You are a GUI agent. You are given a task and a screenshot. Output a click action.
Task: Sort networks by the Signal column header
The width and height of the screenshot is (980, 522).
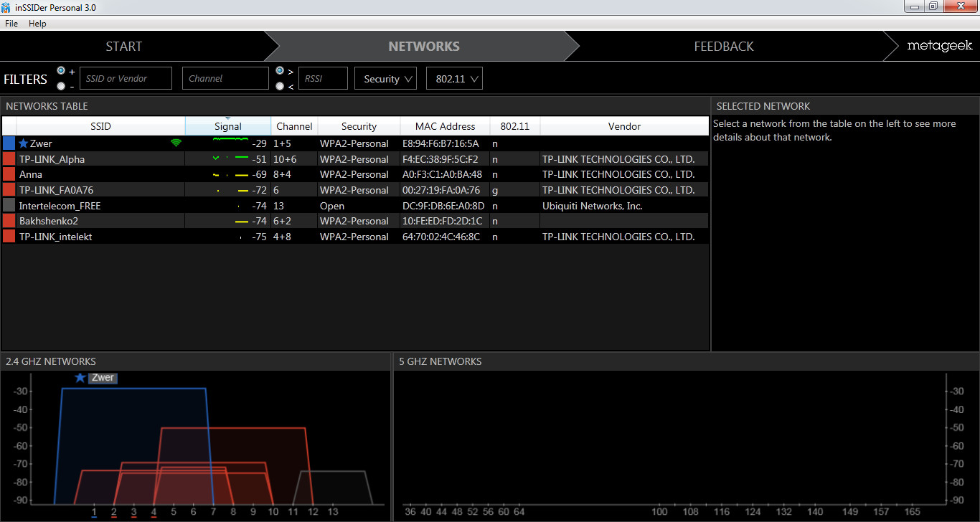point(228,126)
